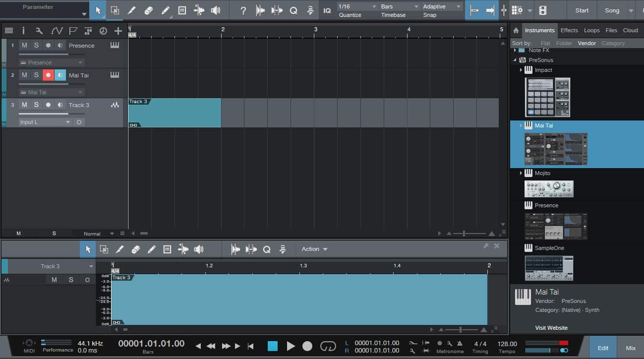Open the Files tab in browser

pos(611,30)
